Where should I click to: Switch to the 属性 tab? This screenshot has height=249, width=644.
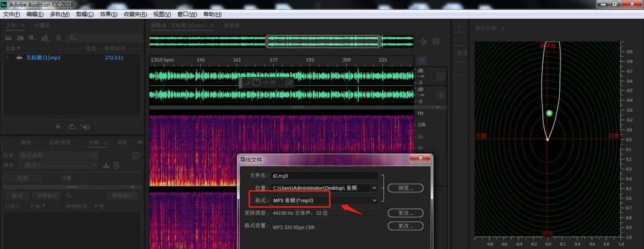coord(26,143)
